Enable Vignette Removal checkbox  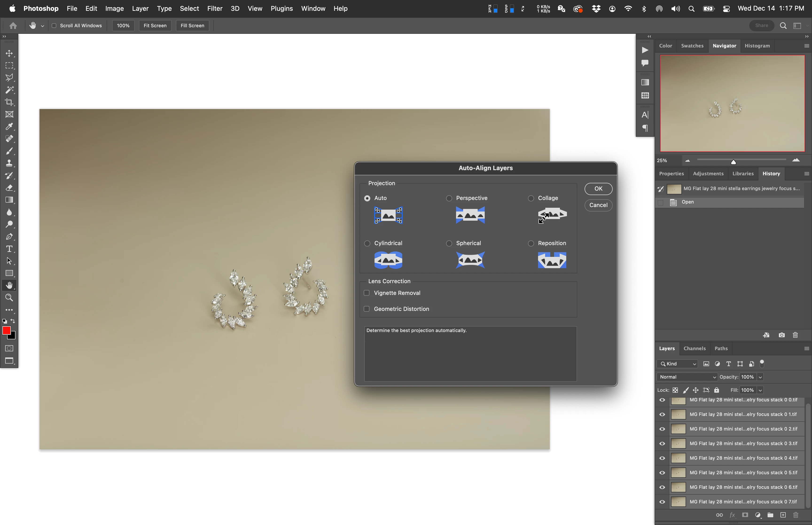[x=367, y=293]
